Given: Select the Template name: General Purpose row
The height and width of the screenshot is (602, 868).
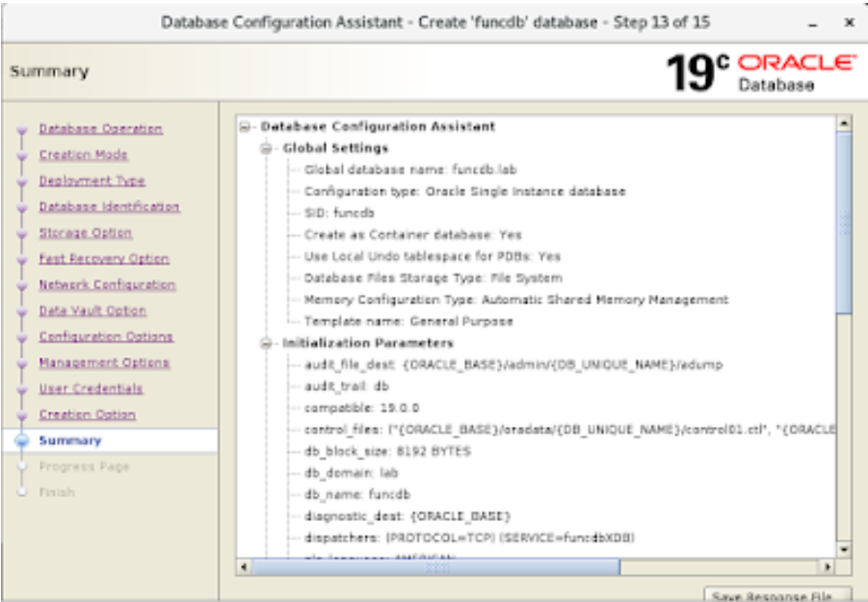Looking at the screenshot, I should pos(408,321).
